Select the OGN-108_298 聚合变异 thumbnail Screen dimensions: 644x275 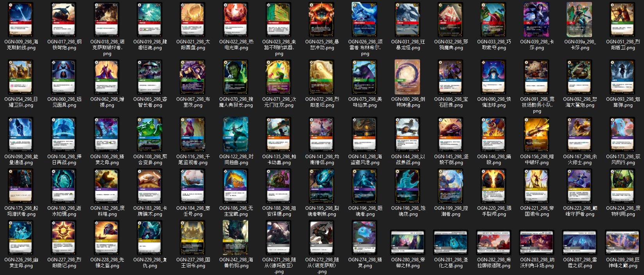[150, 134]
